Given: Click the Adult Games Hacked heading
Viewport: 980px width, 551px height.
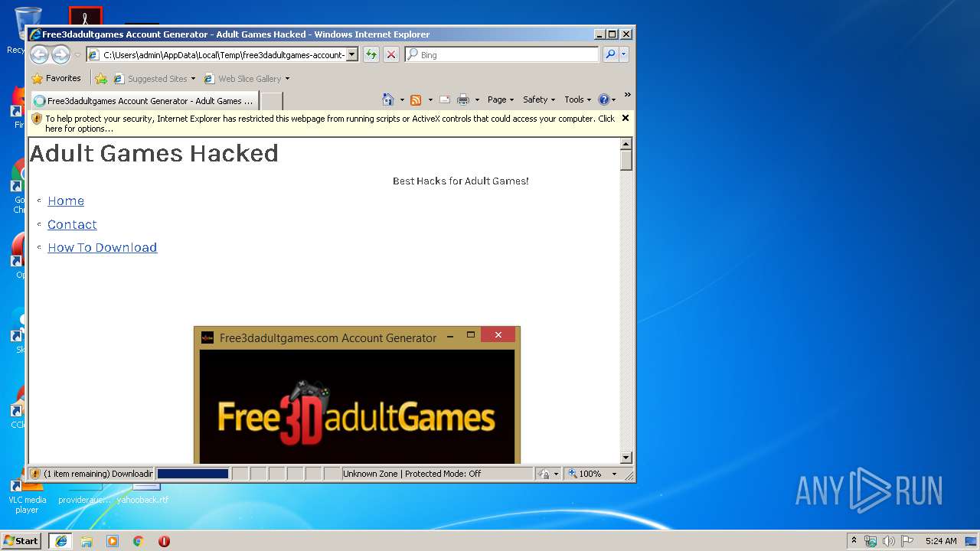Looking at the screenshot, I should coord(154,153).
